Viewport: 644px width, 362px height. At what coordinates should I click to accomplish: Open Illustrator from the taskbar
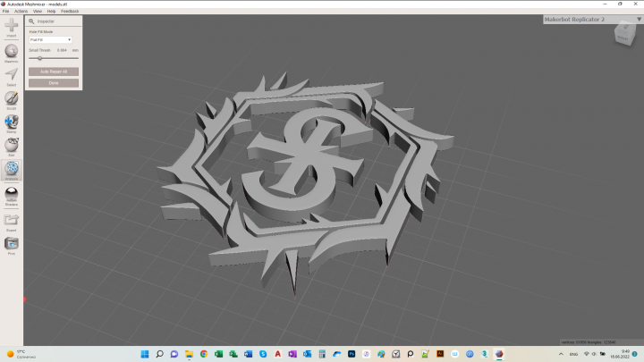[x=440, y=354]
